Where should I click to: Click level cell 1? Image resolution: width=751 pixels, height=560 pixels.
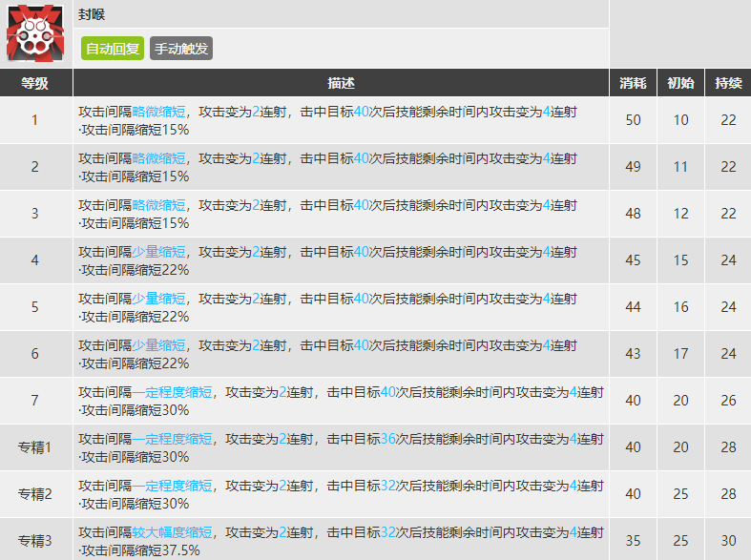pos(35,120)
